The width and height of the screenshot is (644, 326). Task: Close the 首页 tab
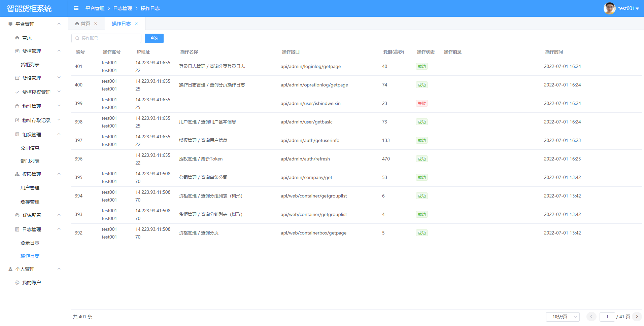coord(96,24)
